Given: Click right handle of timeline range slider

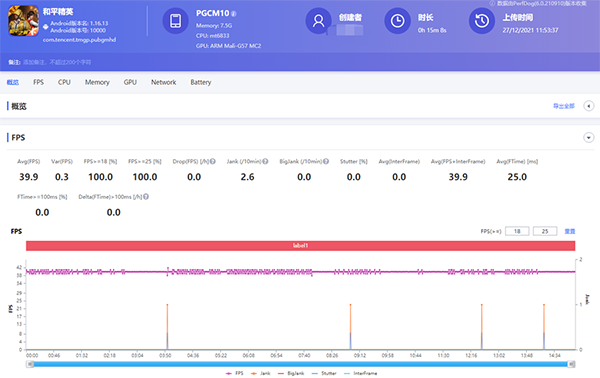Looking at the screenshot, I should point(571,364).
